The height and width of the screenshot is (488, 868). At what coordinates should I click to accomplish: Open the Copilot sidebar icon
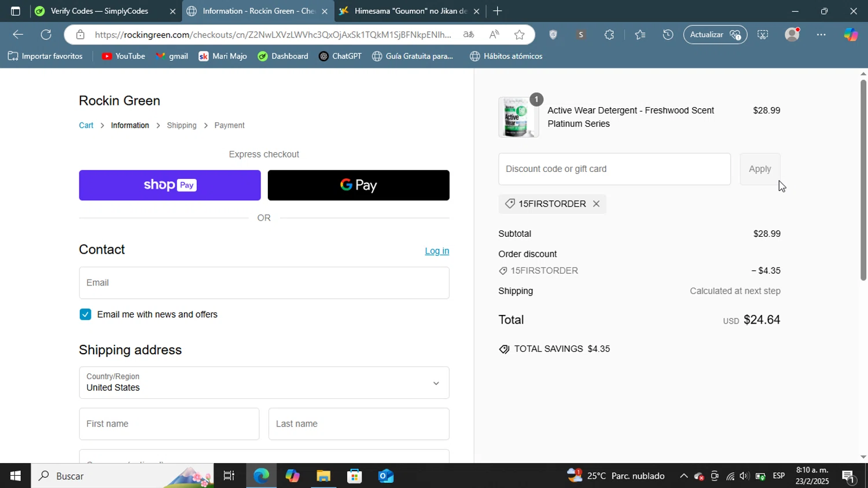(851, 35)
